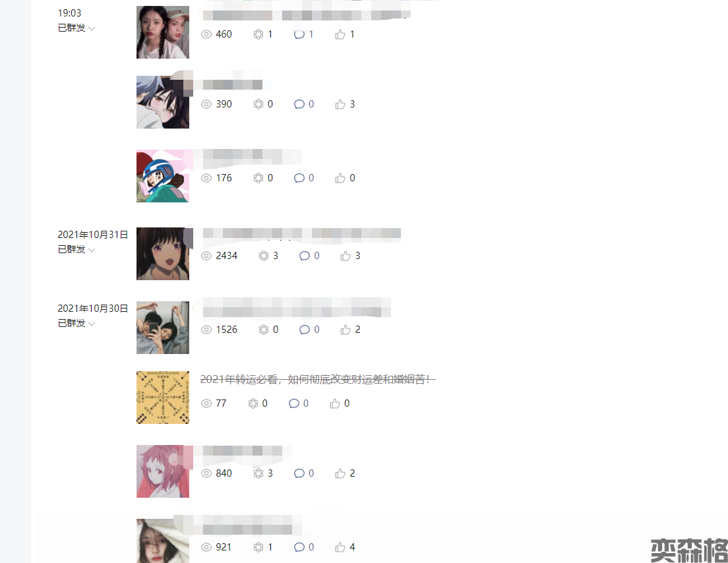Image resolution: width=728 pixels, height=563 pixels.
Task: Open the blue helmet cartoon thumbnail
Action: point(162,176)
